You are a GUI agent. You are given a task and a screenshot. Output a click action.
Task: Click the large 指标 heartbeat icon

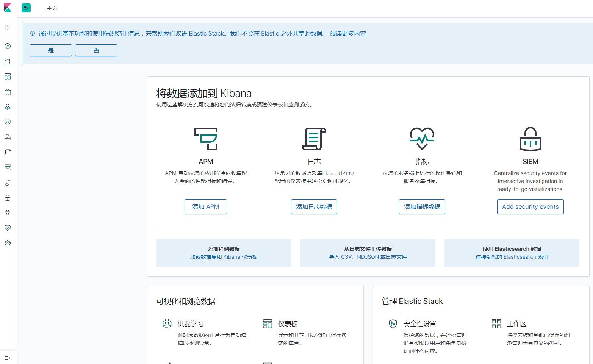pos(422,139)
